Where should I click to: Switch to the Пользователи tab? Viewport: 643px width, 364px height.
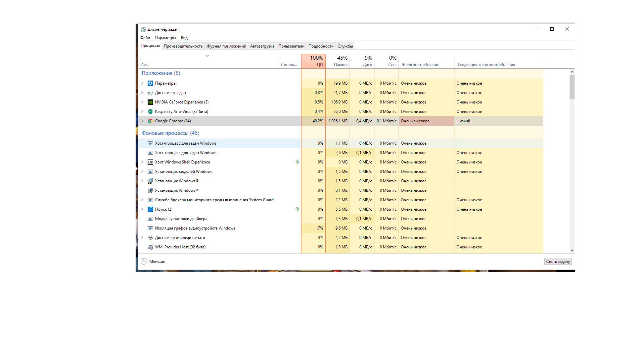(291, 46)
